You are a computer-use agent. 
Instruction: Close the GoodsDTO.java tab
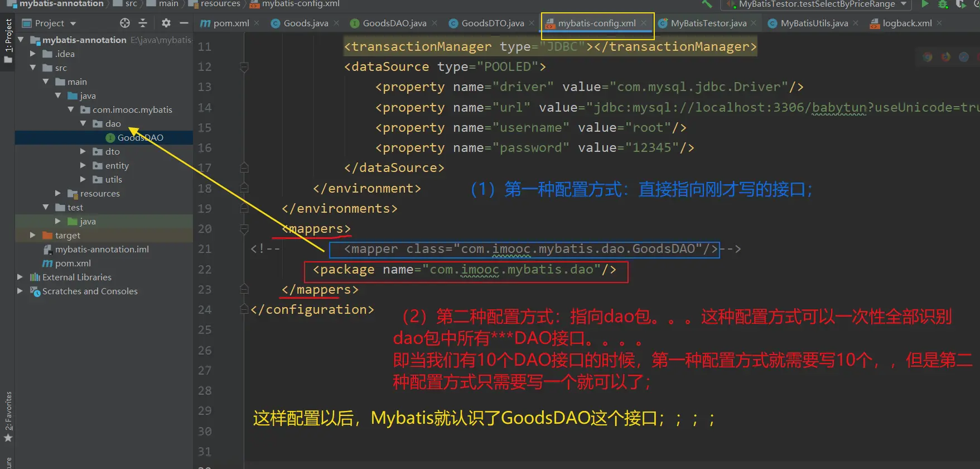pos(532,23)
